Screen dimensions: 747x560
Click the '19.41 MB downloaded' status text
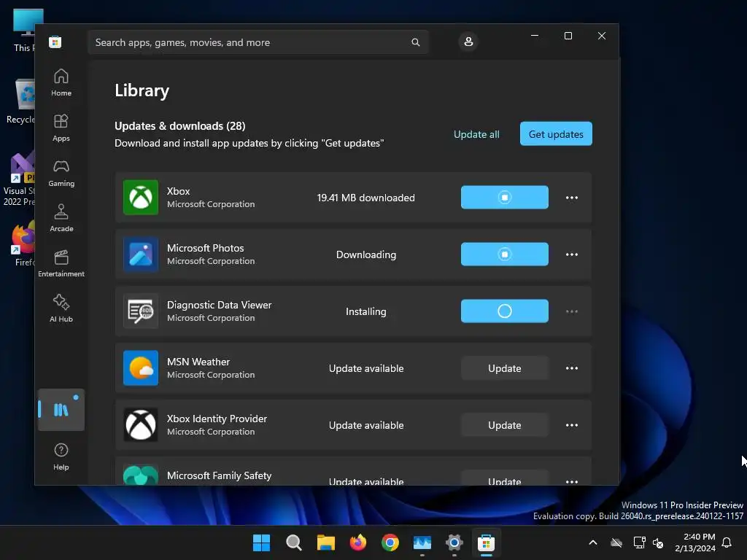click(x=366, y=198)
